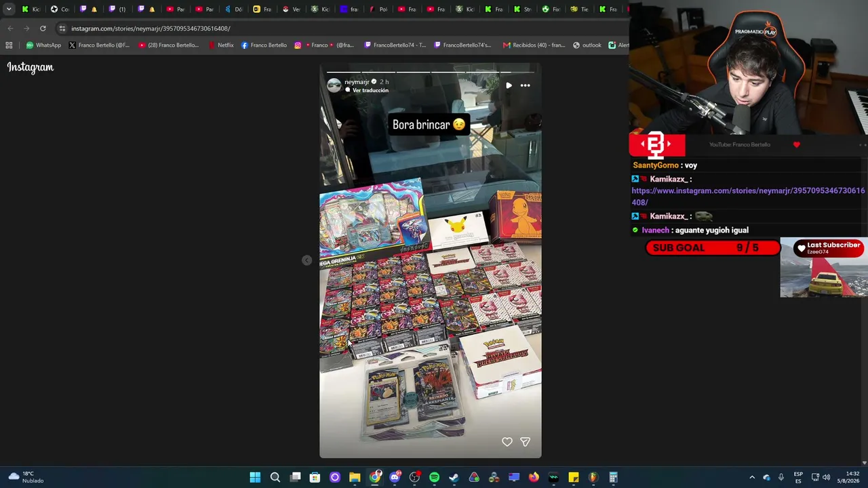Screen dimensions: 868x488
Task: Switch to the Pokéball 'Ver' tab
Action: [x=291, y=9]
